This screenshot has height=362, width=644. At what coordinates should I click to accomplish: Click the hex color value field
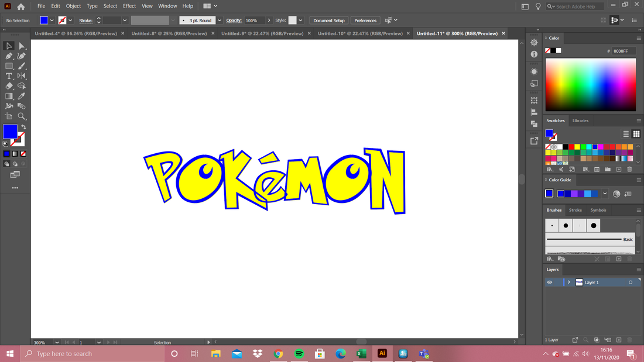(624, 51)
